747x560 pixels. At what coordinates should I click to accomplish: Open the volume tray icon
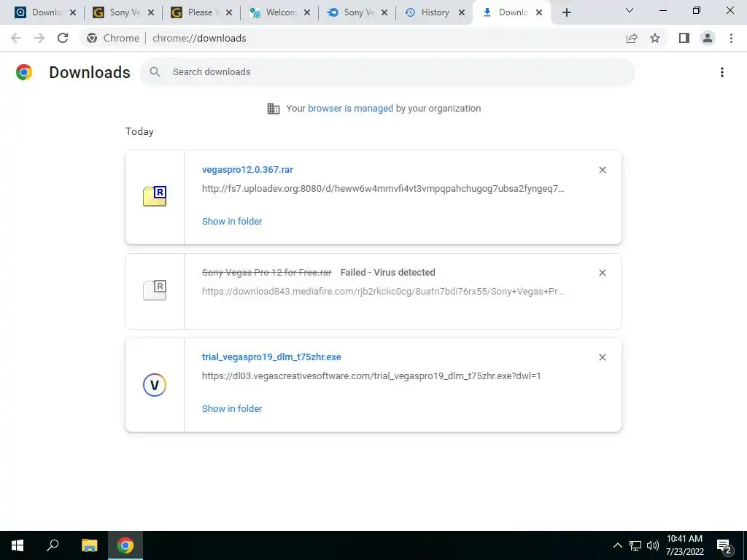[653, 545]
